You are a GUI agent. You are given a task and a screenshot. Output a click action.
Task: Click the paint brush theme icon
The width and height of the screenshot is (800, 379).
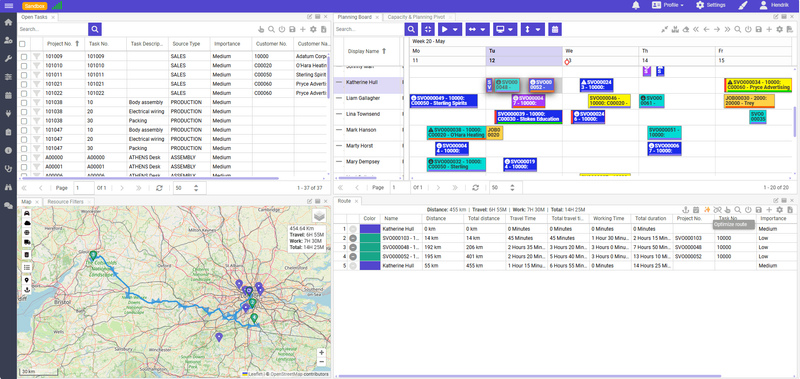pyautogui.click(x=743, y=5)
